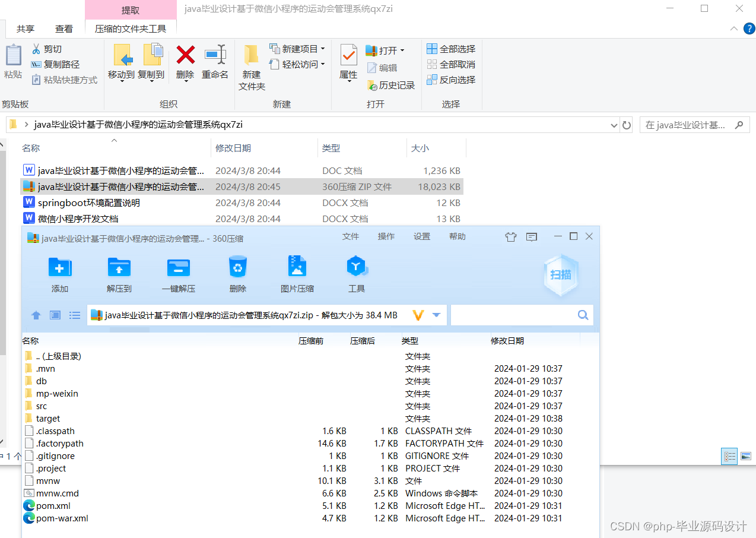Click the Explorer refresh button
This screenshot has height=538, width=756.
pyautogui.click(x=627, y=125)
